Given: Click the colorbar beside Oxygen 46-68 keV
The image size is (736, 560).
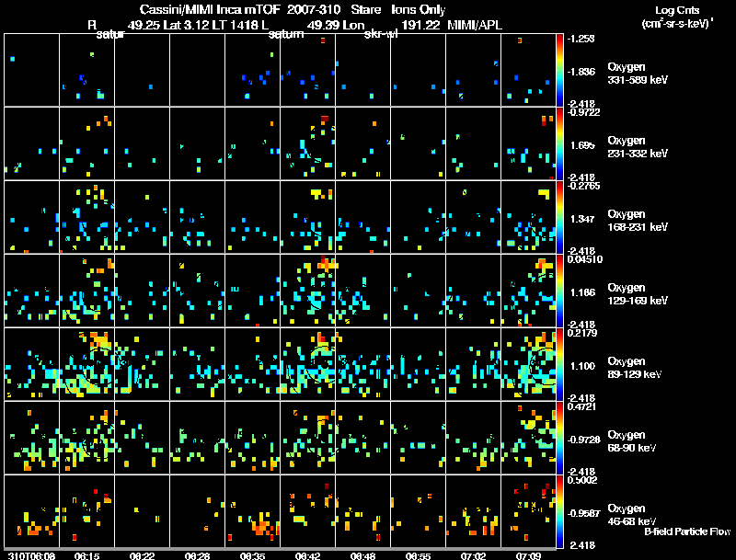Looking at the screenshot, I should [x=559, y=511].
